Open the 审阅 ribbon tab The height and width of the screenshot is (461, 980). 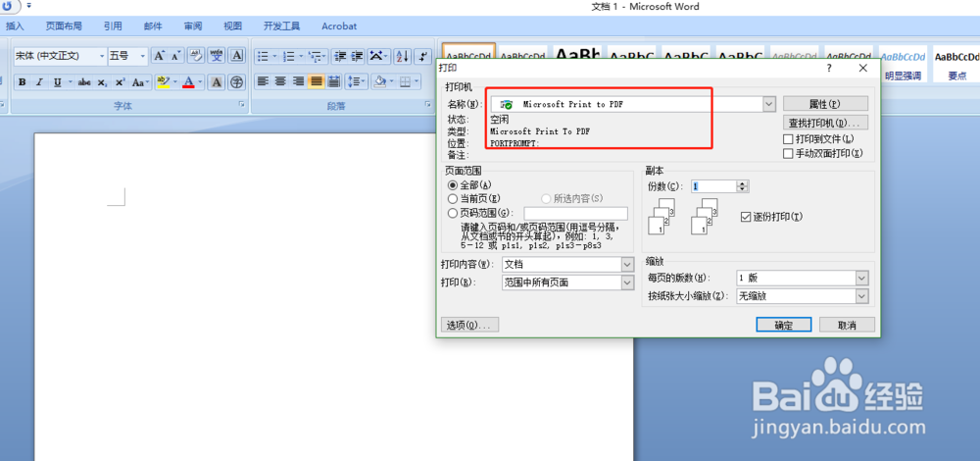pos(193,26)
